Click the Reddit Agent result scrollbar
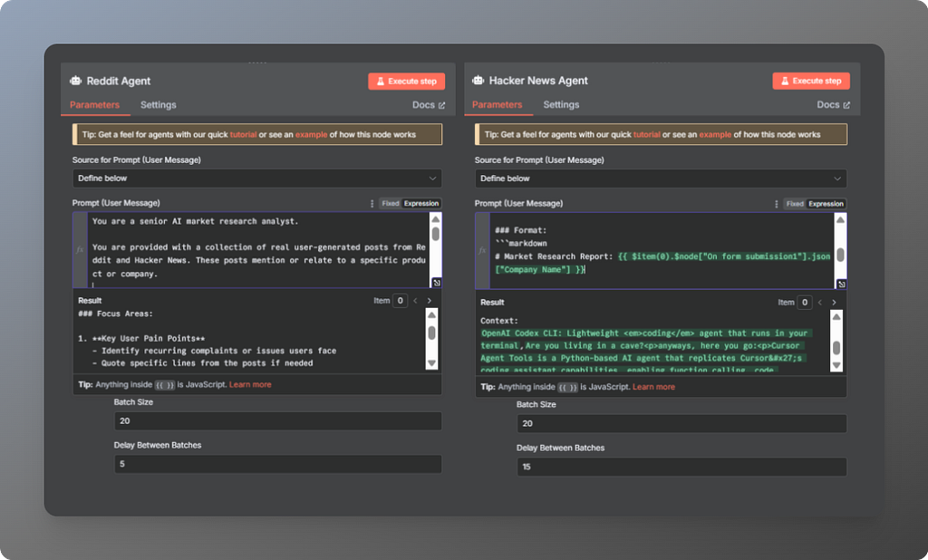This screenshot has height=560, width=928. pos(432,339)
